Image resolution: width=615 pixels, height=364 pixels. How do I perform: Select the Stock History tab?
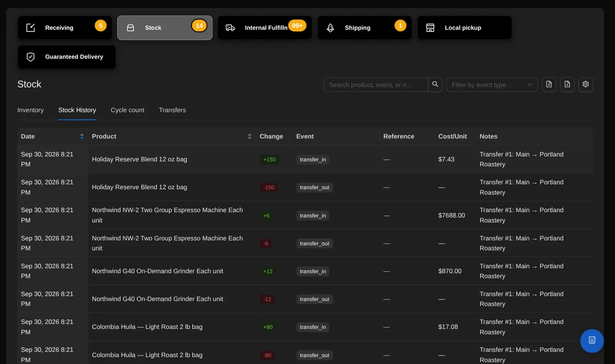click(77, 110)
